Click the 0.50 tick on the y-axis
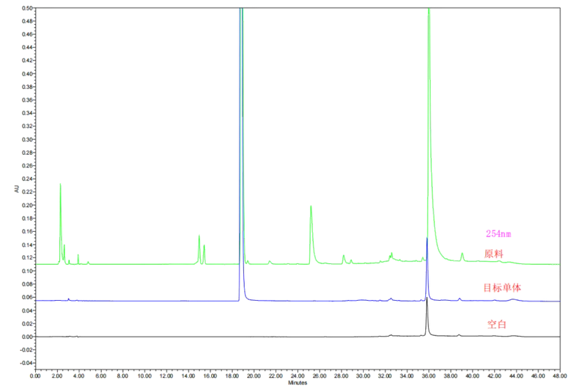Screen dimensions: 578x392 point(28,8)
